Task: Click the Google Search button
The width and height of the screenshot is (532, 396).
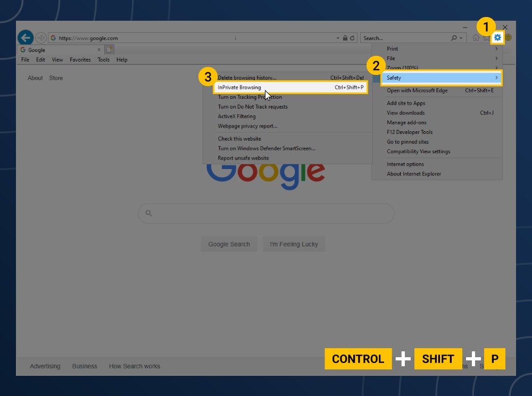Action: 229,244
